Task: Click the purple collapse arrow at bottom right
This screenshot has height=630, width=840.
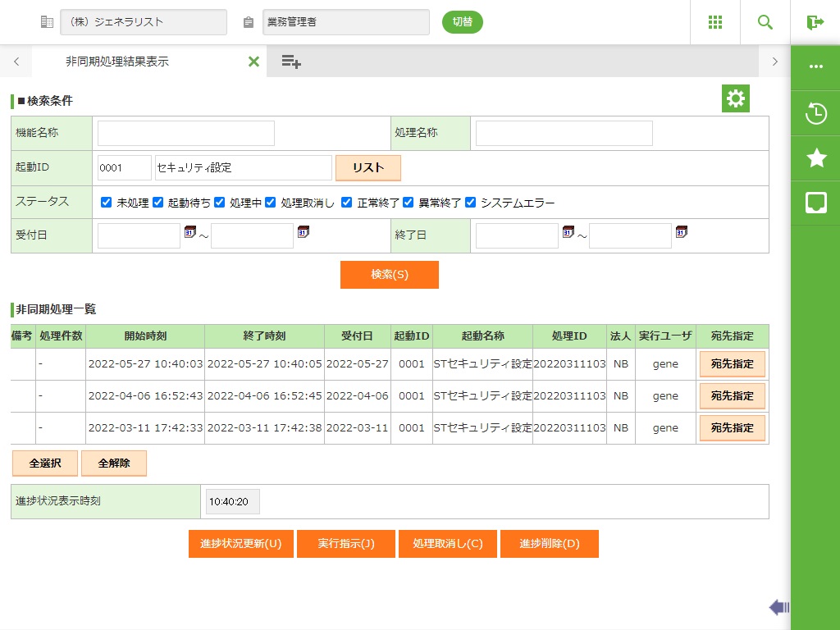Action: point(778,607)
